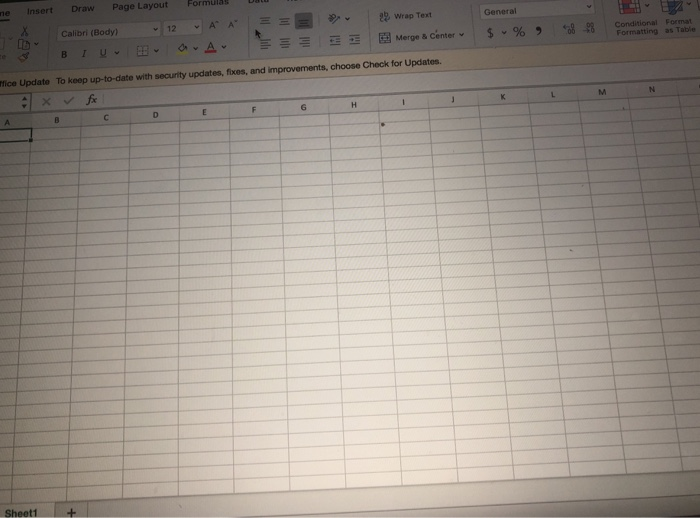The image size is (700, 518).
Task: Decrease font size with smaller A
Action: [232, 24]
